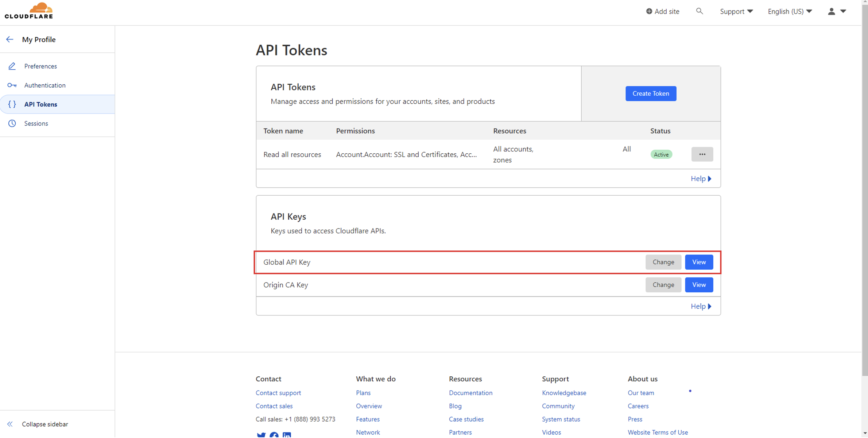Click the page vertical scrollbar thumb

865,190
